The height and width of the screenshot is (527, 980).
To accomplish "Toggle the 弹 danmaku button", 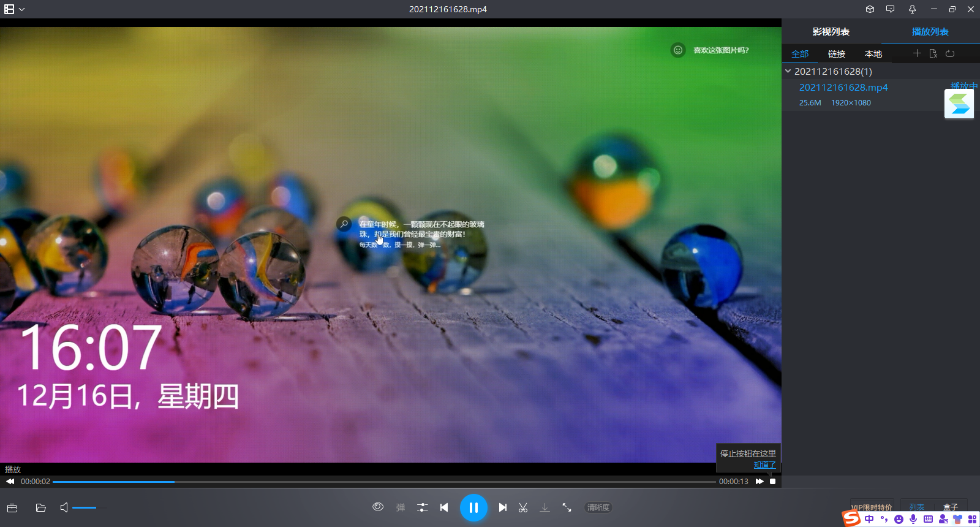I will pyautogui.click(x=401, y=507).
